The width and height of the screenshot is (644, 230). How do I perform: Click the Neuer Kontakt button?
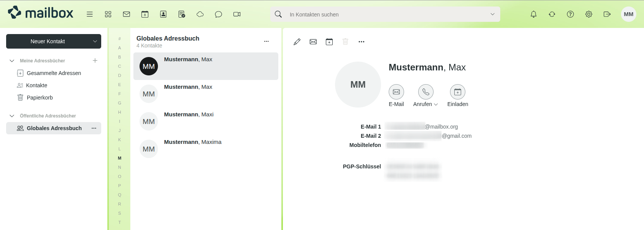tap(48, 41)
